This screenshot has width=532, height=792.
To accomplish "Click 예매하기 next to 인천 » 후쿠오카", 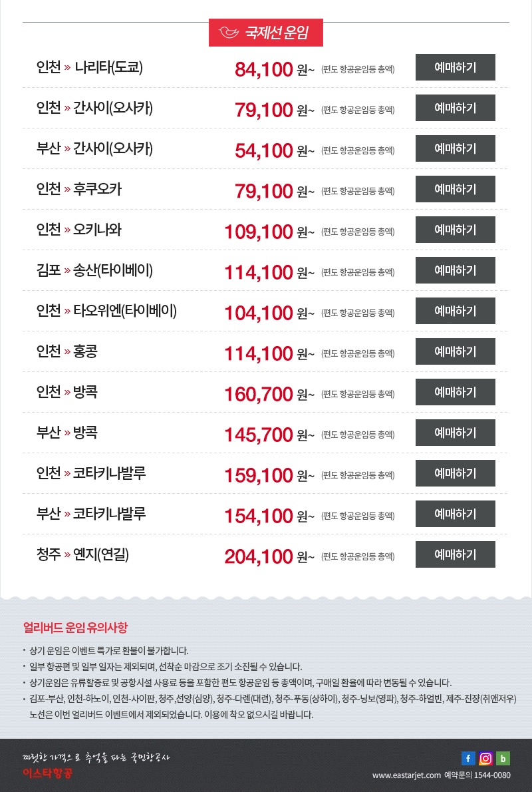I will pyautogui.click(x=455, y=189).
